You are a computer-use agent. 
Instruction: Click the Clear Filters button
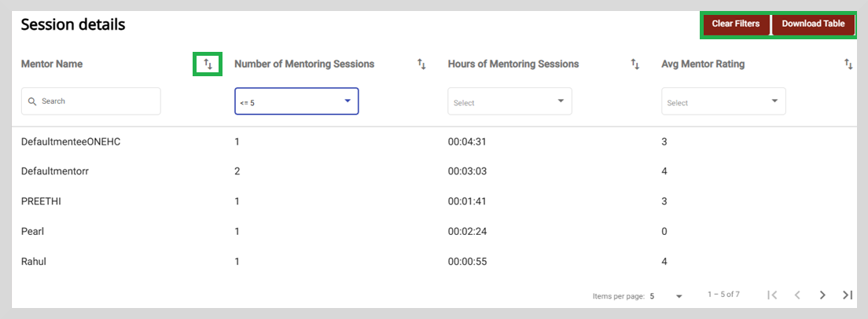pyautogui.click(x=736, y=24)
